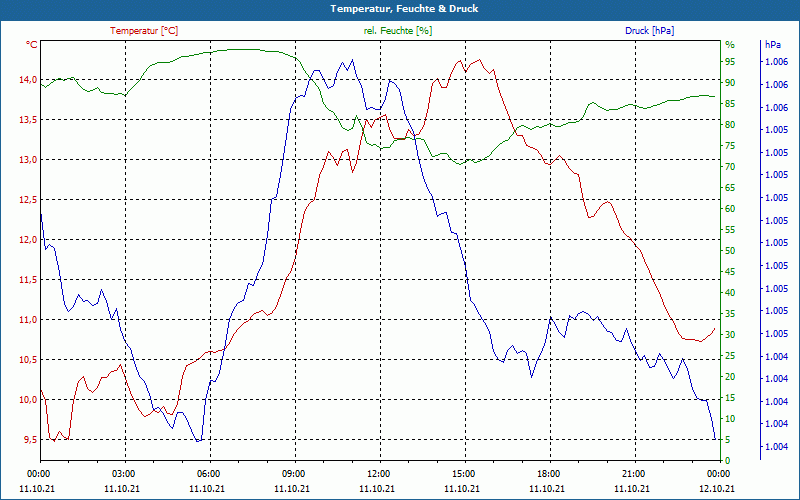Click the green '40' humidity axis value
The image size is (800, 500).
click(730, 293)
